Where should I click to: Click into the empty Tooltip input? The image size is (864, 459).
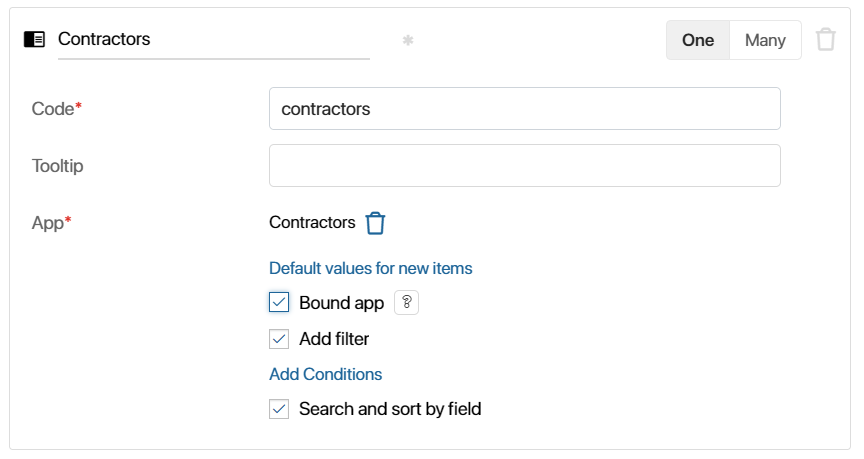[524, 166]
